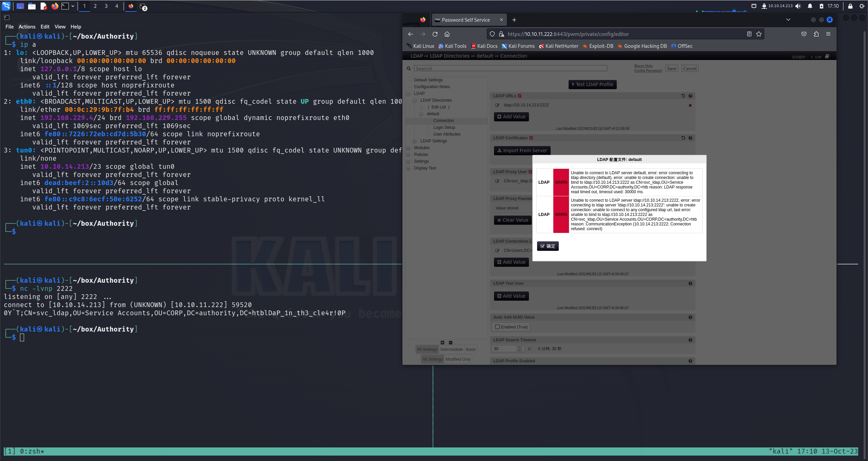Launch the text editor from the panel

point(43,6)
